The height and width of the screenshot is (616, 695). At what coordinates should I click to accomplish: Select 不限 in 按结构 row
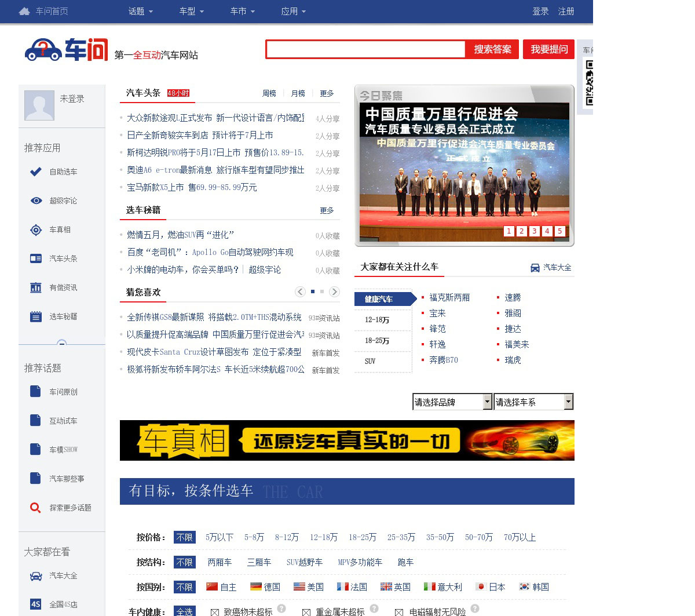(185, 562)
